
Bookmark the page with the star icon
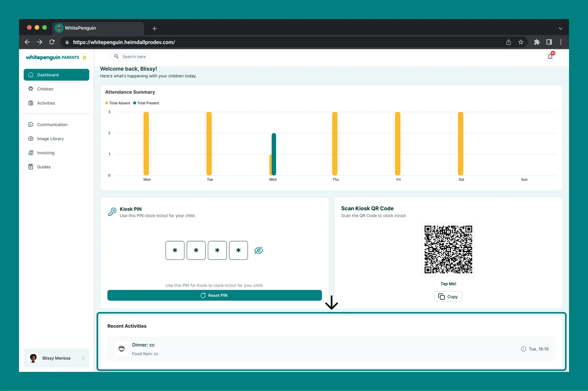(x=521, y=42)
